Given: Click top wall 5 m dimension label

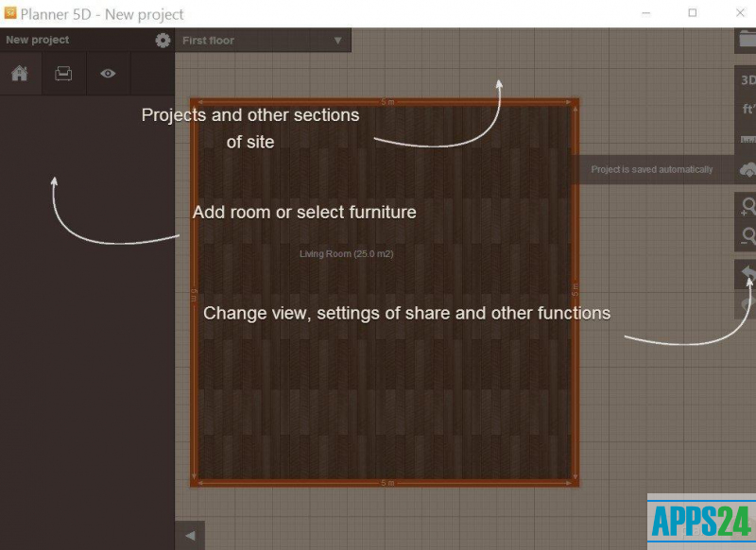Looking at the screenshot, I should pos(387,102).
